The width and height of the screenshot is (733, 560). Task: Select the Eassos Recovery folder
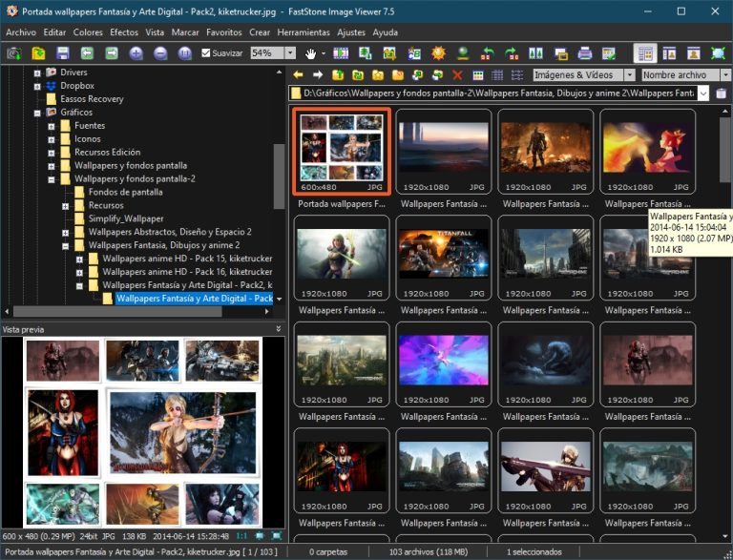coord(92,99)
